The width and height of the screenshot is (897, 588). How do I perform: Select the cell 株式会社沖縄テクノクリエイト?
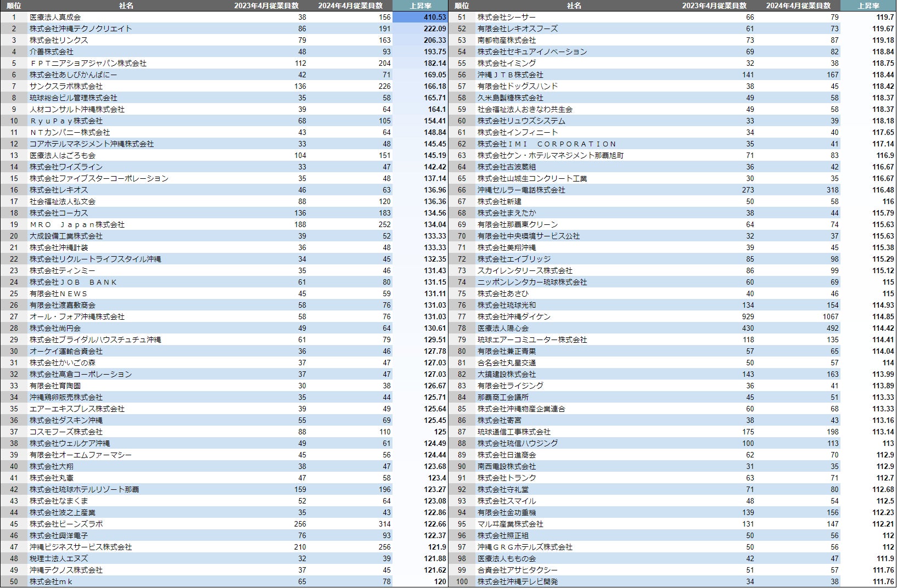click(x=81, y=29)
